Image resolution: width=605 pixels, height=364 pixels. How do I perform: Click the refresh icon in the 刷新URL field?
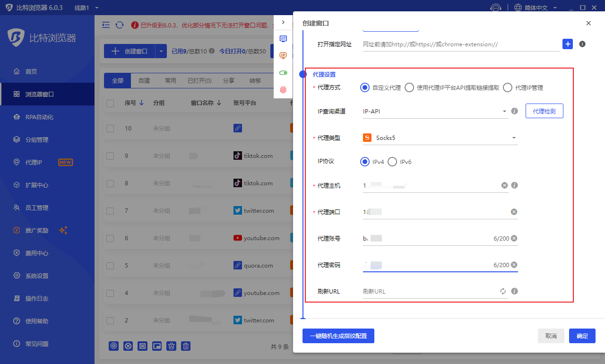tap(503, 291)
